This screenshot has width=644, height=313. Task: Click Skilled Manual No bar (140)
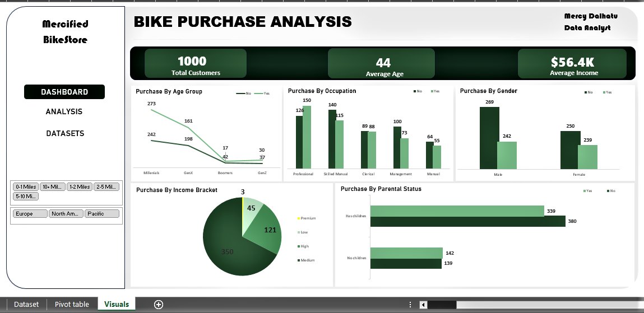pyautogui.click(x=332, y=139)
